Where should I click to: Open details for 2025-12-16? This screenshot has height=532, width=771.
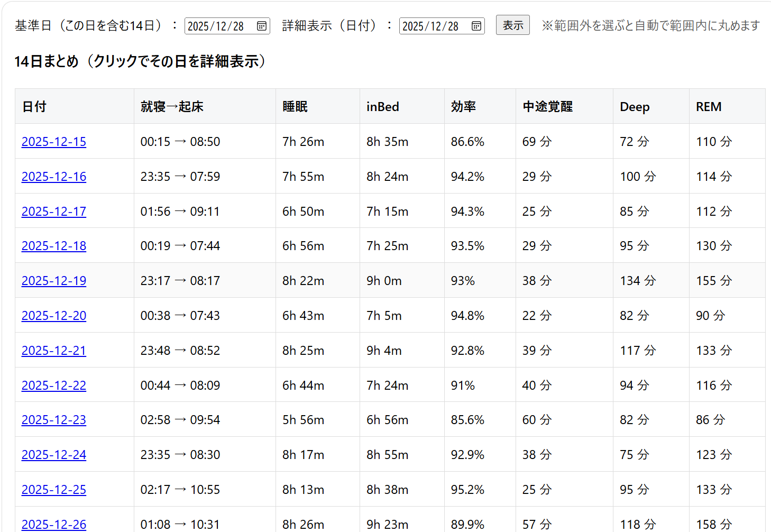click(x=54, y=177)
